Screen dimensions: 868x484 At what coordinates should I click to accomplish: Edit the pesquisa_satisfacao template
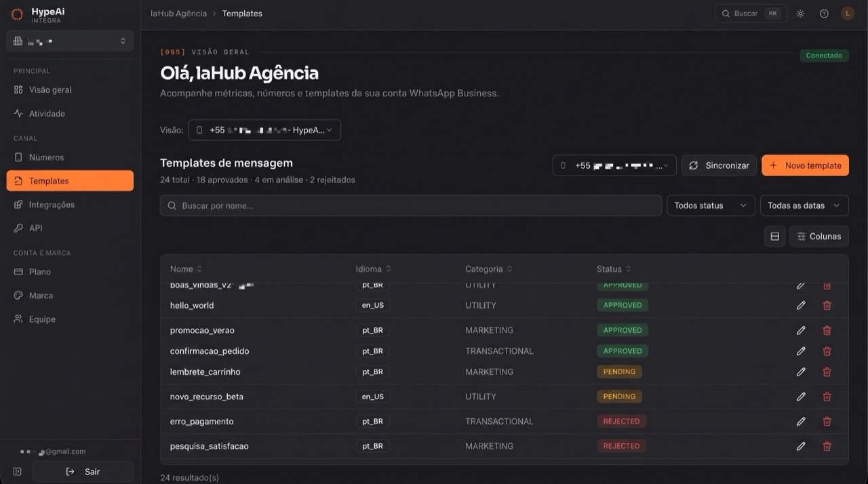click(x=801, y=446)
